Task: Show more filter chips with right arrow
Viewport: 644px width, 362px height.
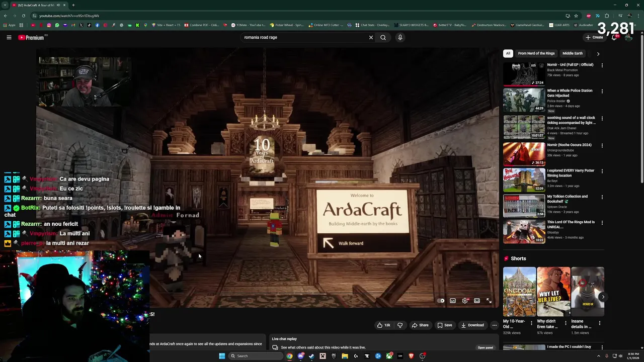Action: tap(598, 53)
